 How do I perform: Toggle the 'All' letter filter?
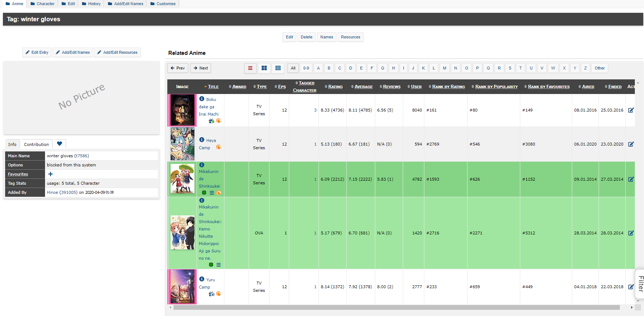(293, 68)
